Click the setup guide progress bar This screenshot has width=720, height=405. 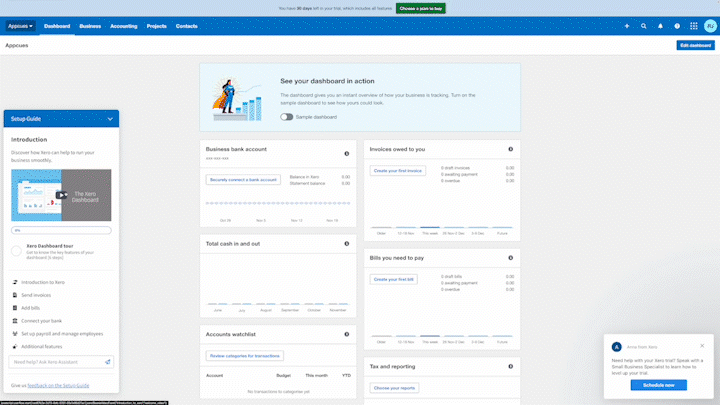61,230
